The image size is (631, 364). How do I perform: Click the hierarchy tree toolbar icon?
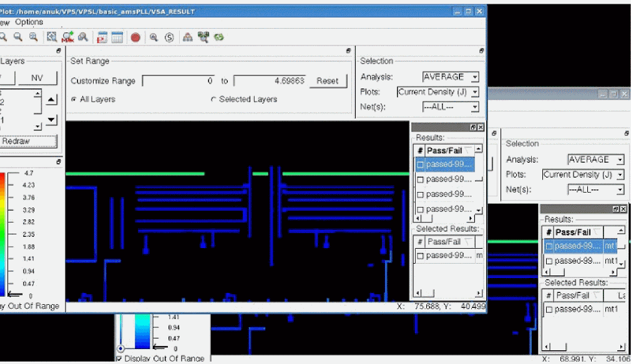[187, 37]
